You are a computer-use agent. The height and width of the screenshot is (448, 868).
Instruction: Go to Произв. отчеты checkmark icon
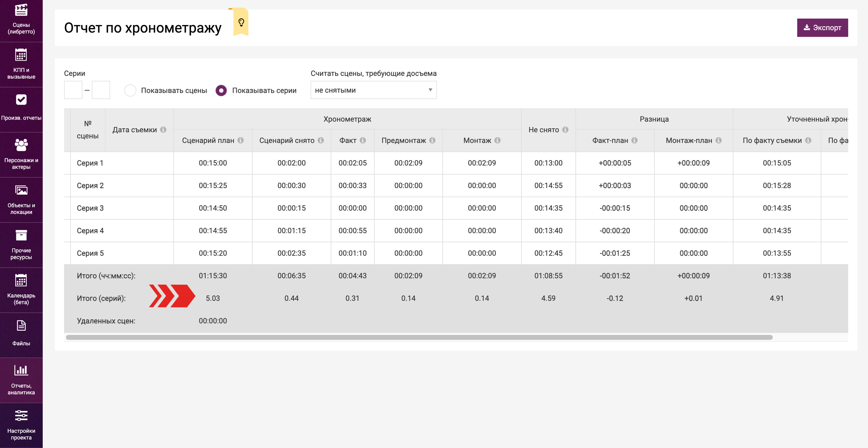pos(21,100)
